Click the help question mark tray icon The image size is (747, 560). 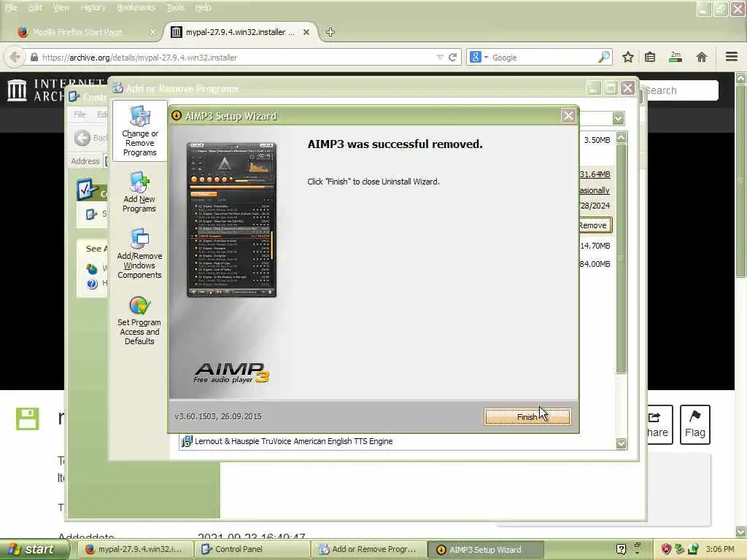coord(622,550)
